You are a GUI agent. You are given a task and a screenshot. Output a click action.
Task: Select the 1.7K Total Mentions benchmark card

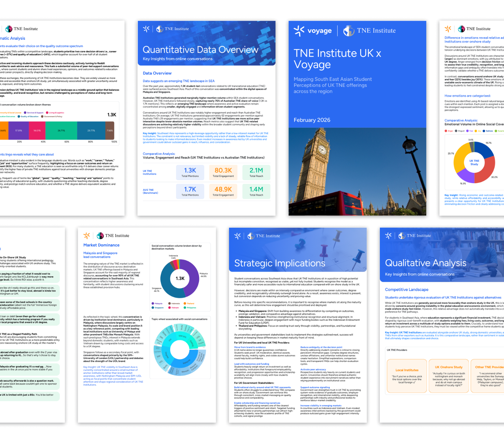click(x=190, y=191)
